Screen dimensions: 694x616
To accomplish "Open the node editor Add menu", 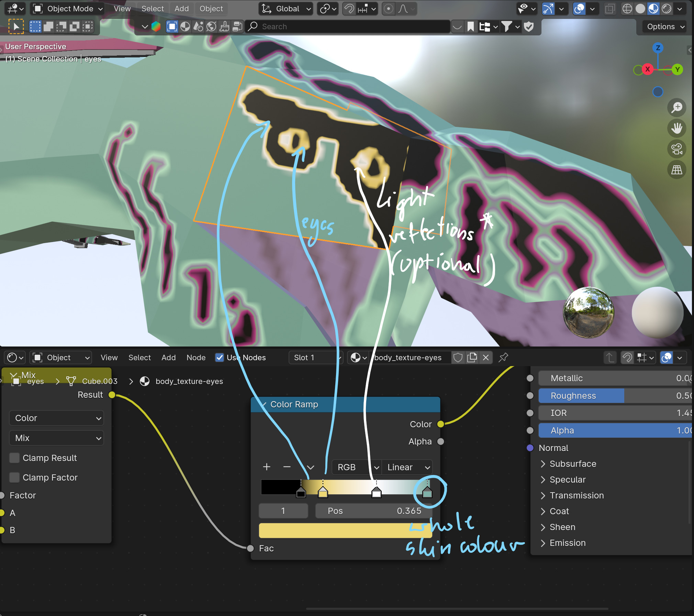I will [x=168, y=357].
